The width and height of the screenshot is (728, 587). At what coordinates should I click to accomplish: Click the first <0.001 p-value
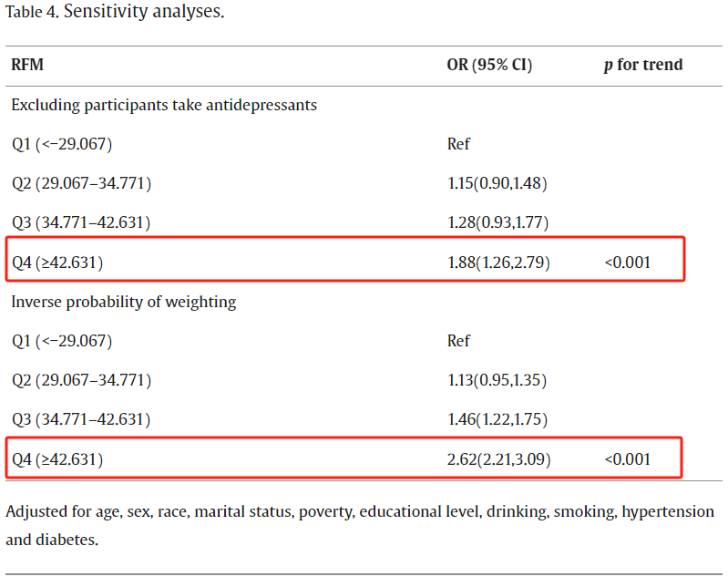point(627,263)
